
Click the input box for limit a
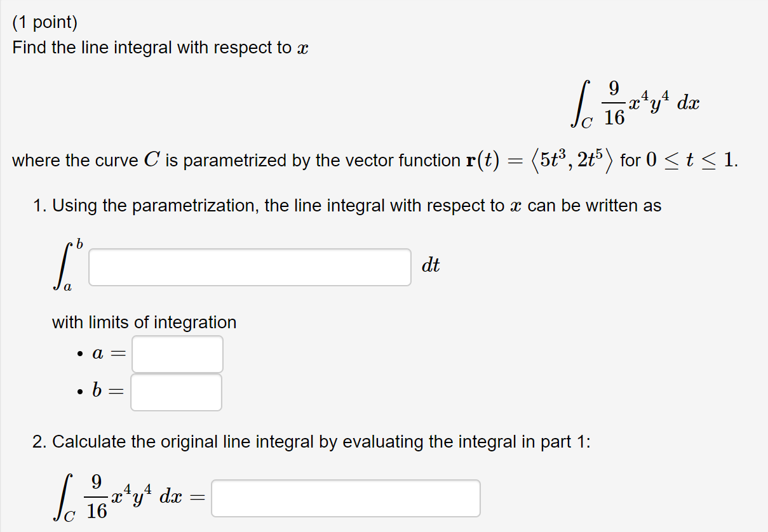[x=177, y=354]
